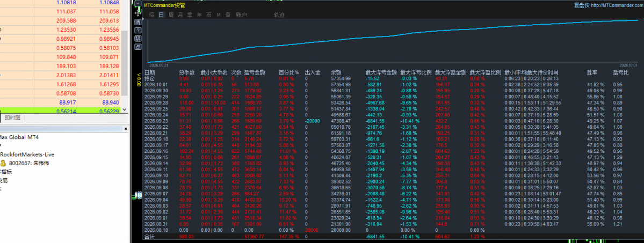Click the 65618.78 balance on 2026.09.22
The width and height of the screenshot is (644, 243).
point(341,127)
